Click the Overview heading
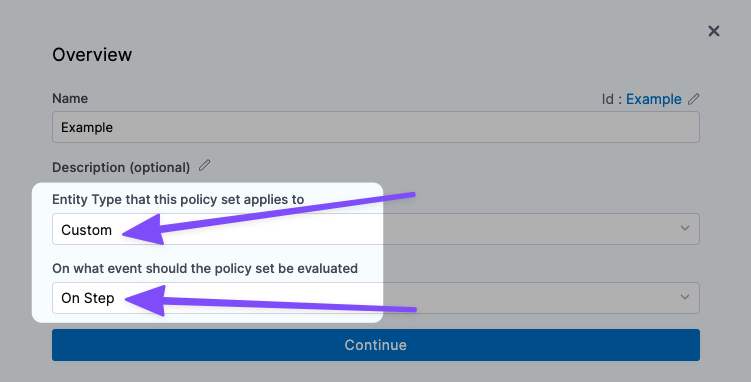The height and width of the screenshot is (382, 751). tap(92, 55)
